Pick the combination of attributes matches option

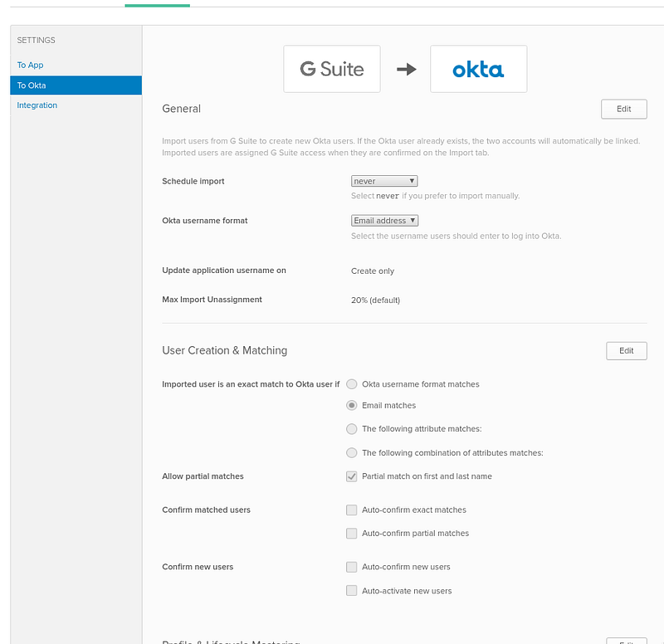coord(351,452)
